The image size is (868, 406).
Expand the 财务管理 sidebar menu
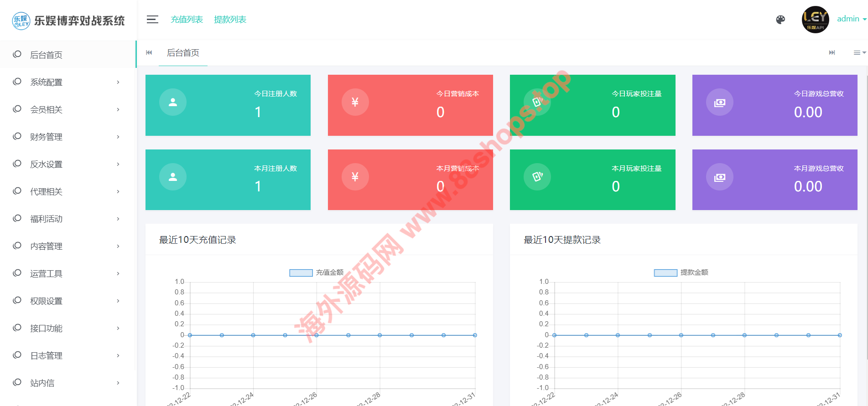click(68, 137)
